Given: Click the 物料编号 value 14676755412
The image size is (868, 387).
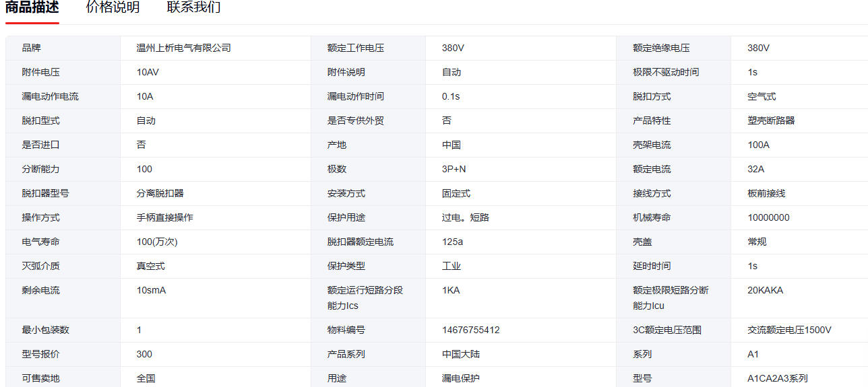Looking at the screenshot, I should [x=470, y=330].
